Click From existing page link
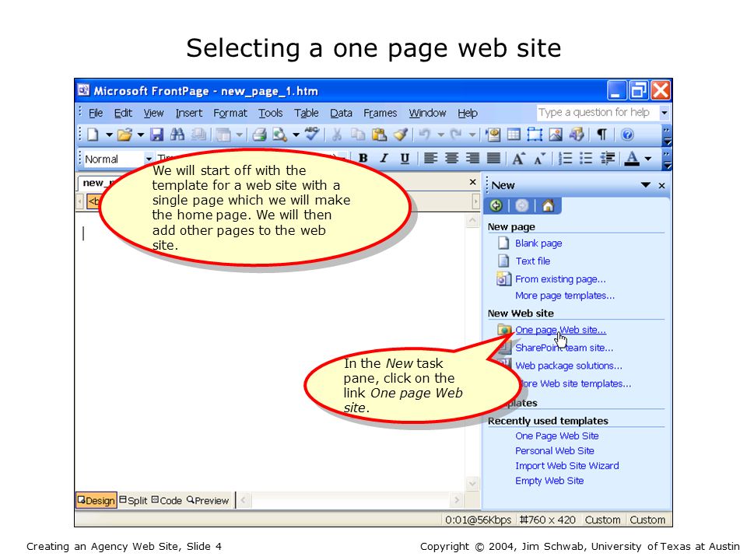 (x=560, y=279)
